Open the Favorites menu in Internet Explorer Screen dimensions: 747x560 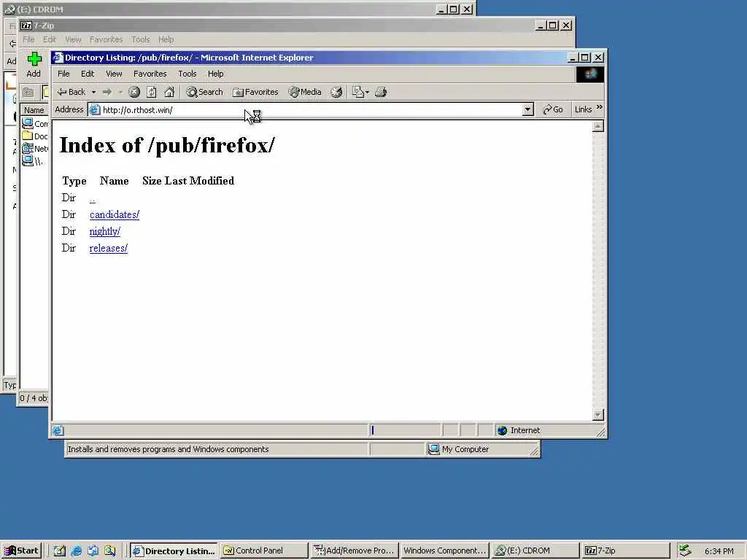(x=150, y=74)
